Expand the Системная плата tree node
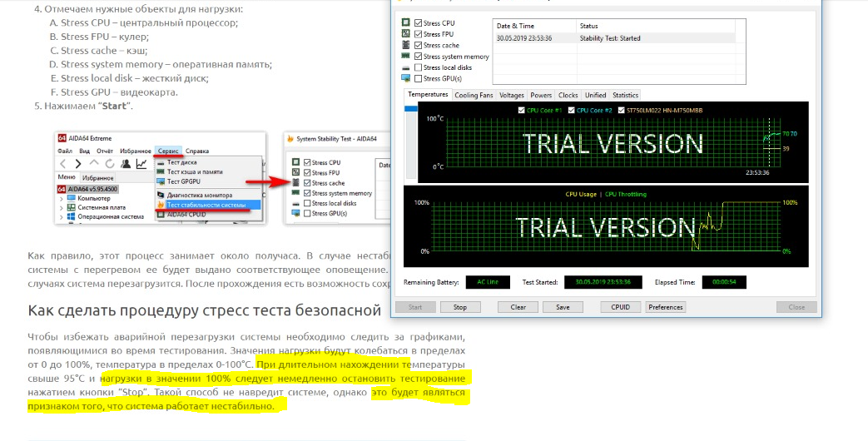868x441 pixels. (x=62, y=207)
